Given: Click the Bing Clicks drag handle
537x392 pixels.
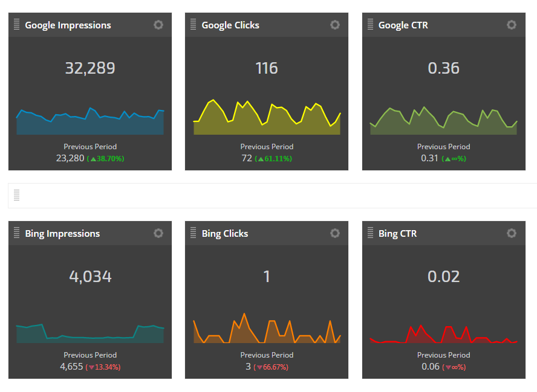Looking at the screenshot, I should pos(193,233).
